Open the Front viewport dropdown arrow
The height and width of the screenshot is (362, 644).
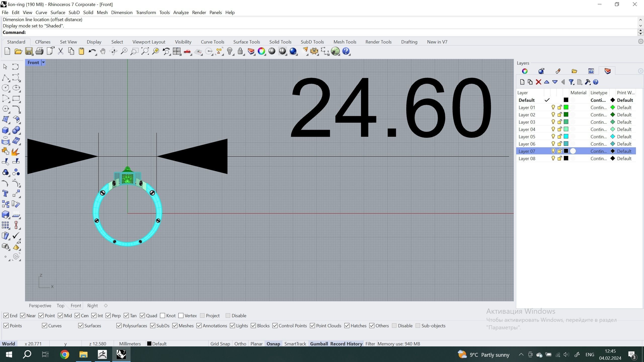[43, 62]
